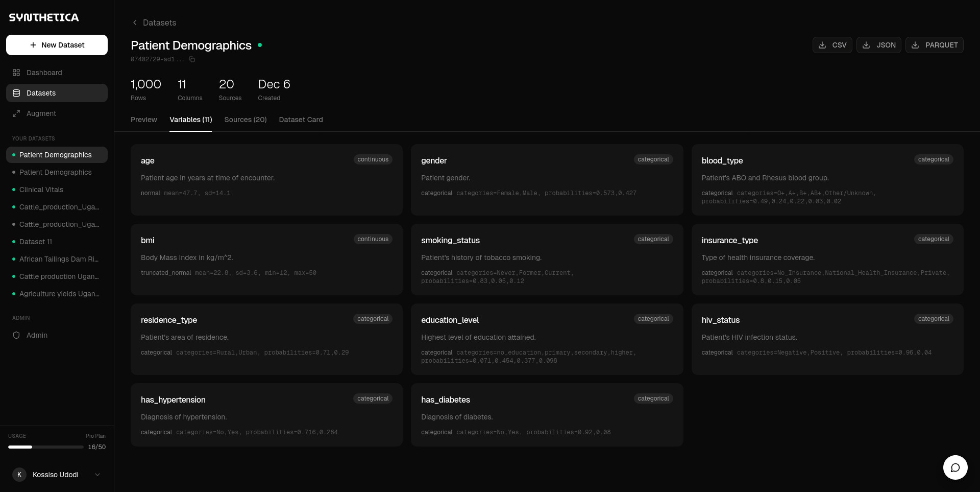Click 'Body Mass Index in kg/m^2.' description
The image size is (980, 492).
(187, 257)
